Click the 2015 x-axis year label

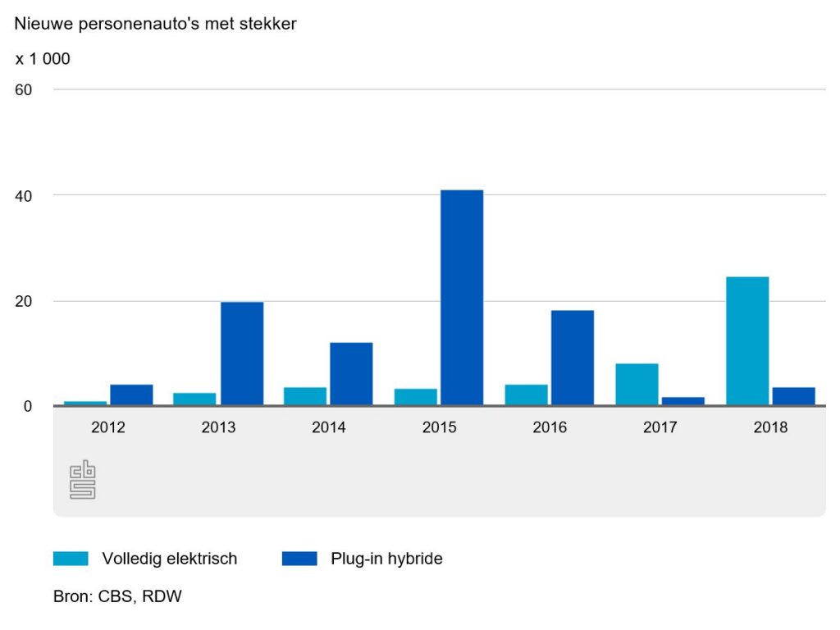pyautogui.click(x=439, y=427)
